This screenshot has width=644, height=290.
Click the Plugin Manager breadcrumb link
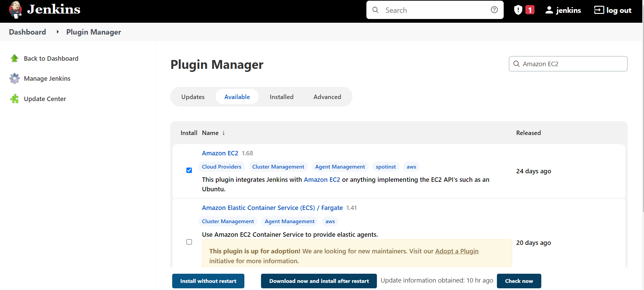click(94, 32)
